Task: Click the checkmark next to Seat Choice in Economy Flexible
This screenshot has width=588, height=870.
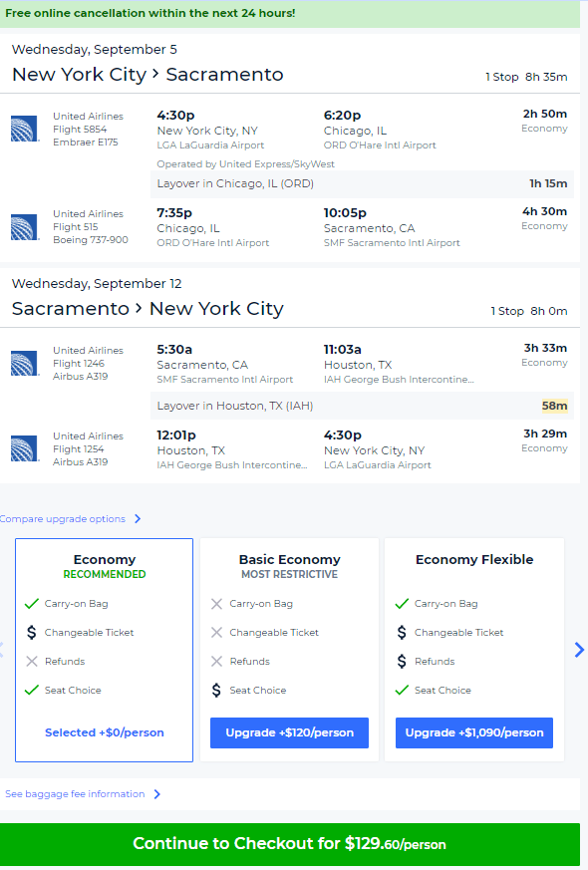Action: pyautogui.click(x=402, y=689)
